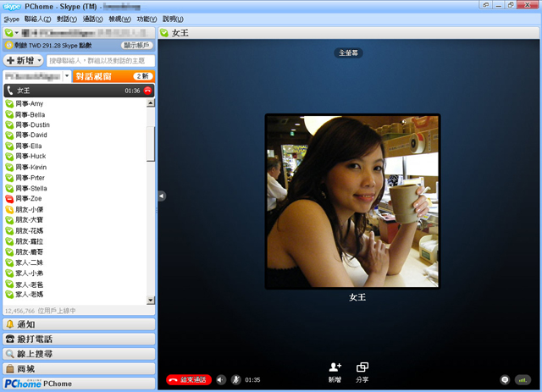Click the contact list scroll up arrow
The image size is (542, 392).
tap(151, 102)
